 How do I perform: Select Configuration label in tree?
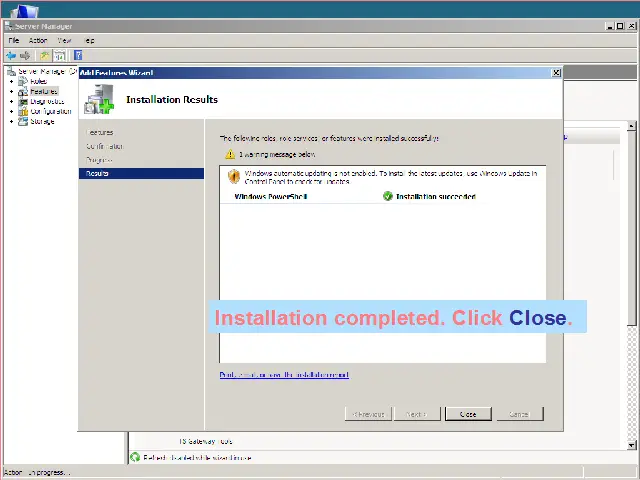point(51,111)
